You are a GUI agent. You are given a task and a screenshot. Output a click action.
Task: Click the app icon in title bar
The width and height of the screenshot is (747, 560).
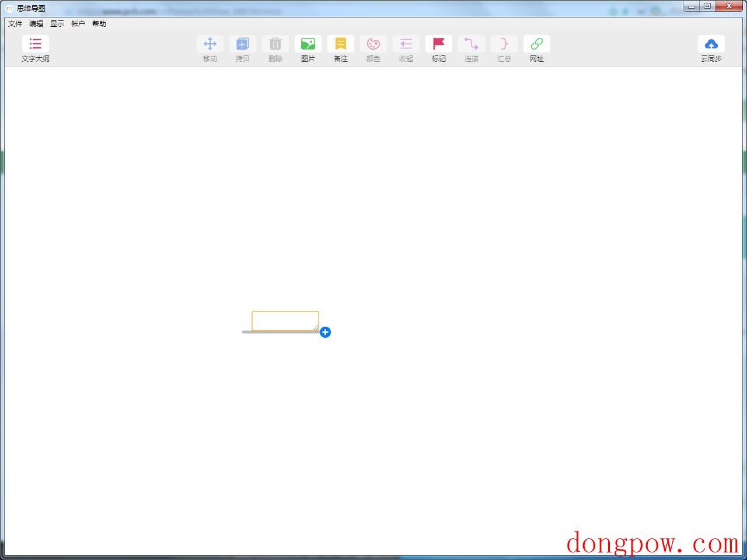(x=9, y=8)
